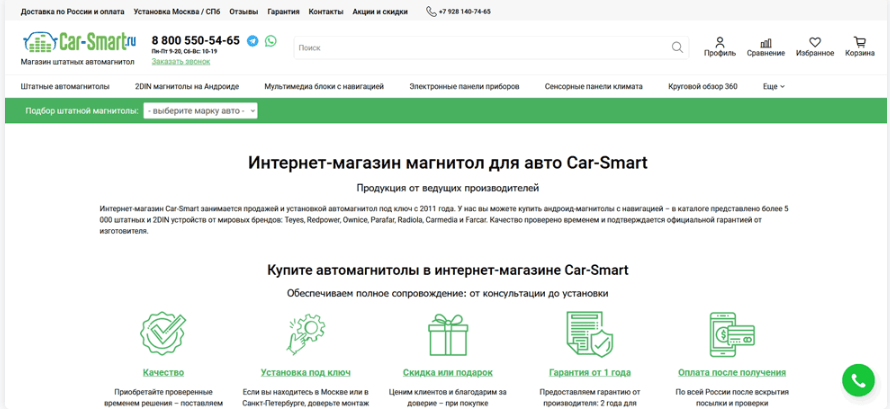Click the Установка под ключ gear icon
This screenshot has height=409, width=890.
point(305,334)
